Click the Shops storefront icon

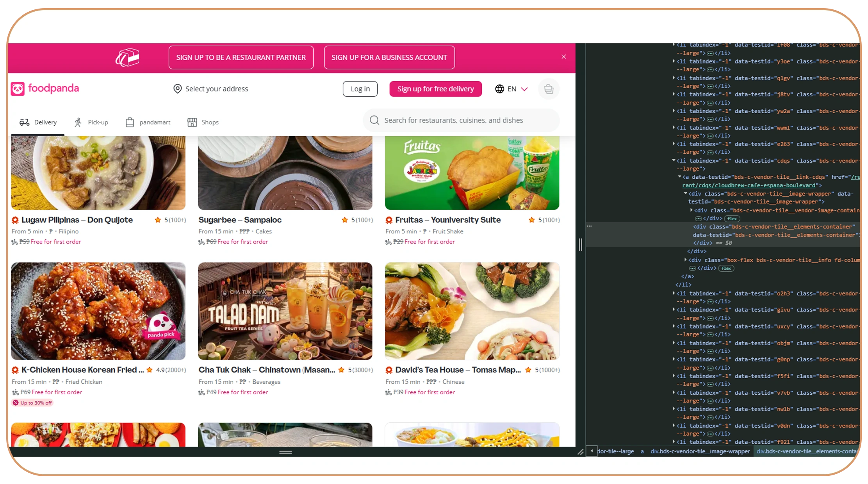pyautogui.click(x=192, y=123)
